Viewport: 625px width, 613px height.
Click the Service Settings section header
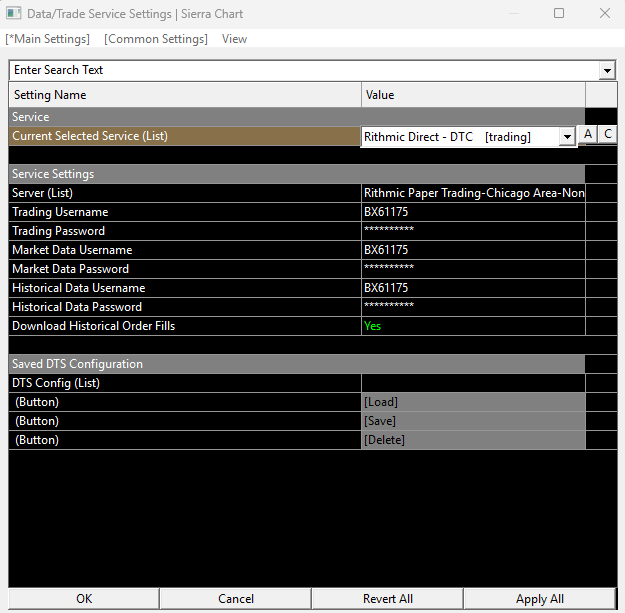(297, 174)
